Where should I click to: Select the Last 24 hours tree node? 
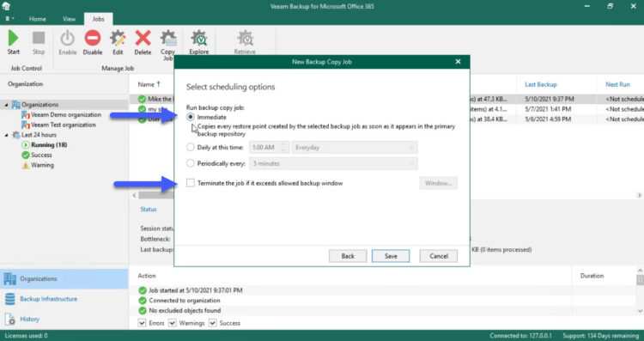click(39, 135)
